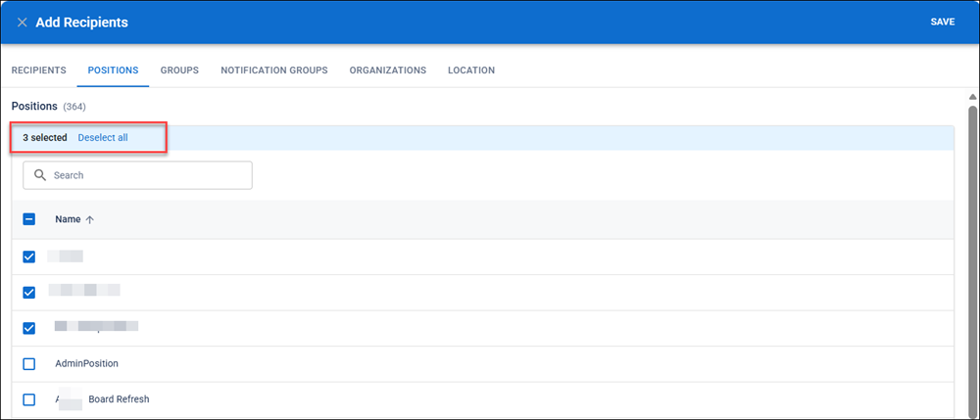
Task: Check the Board Refresh position checkbox
Action: click(x=28, y=399)
